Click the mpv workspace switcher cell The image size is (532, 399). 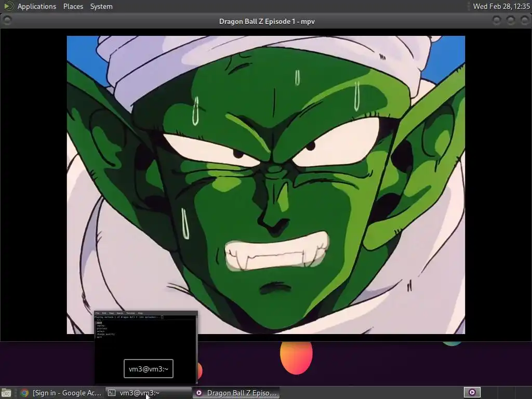click(472, 393)
